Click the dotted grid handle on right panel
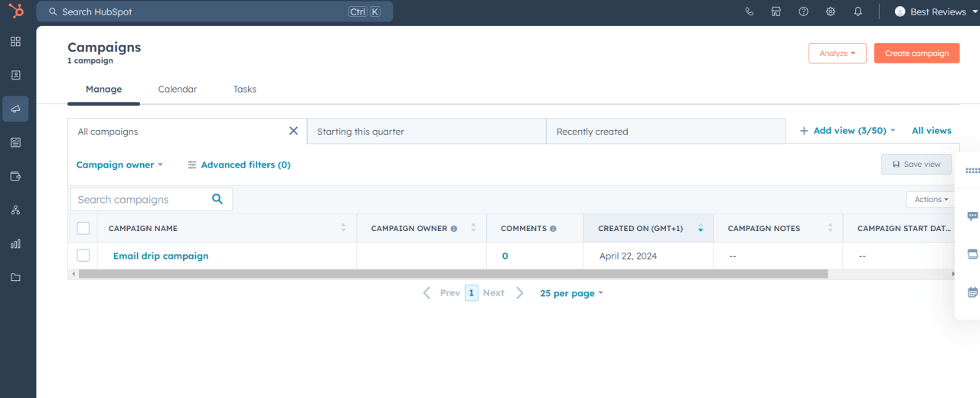Image resolution: width=980 pixels, height=398 pixels. [972, 171]
